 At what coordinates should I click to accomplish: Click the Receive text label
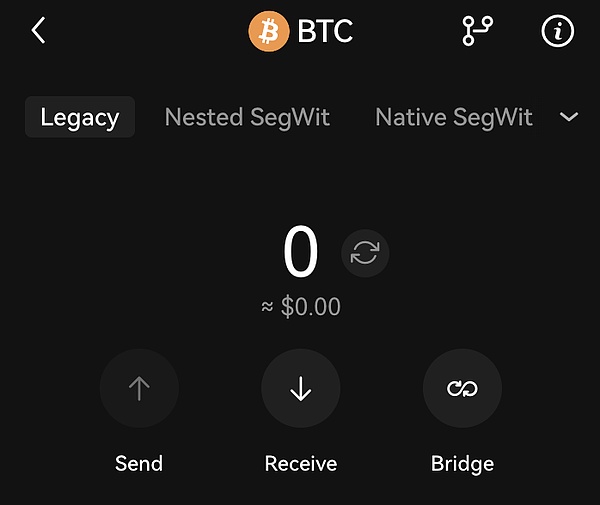tap(300, 464)
